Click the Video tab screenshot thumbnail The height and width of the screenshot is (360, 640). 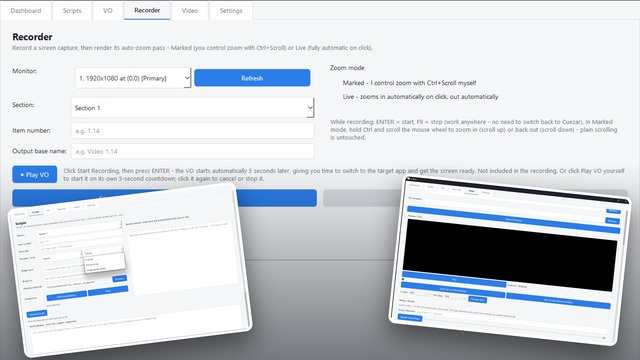click(509, 260)
